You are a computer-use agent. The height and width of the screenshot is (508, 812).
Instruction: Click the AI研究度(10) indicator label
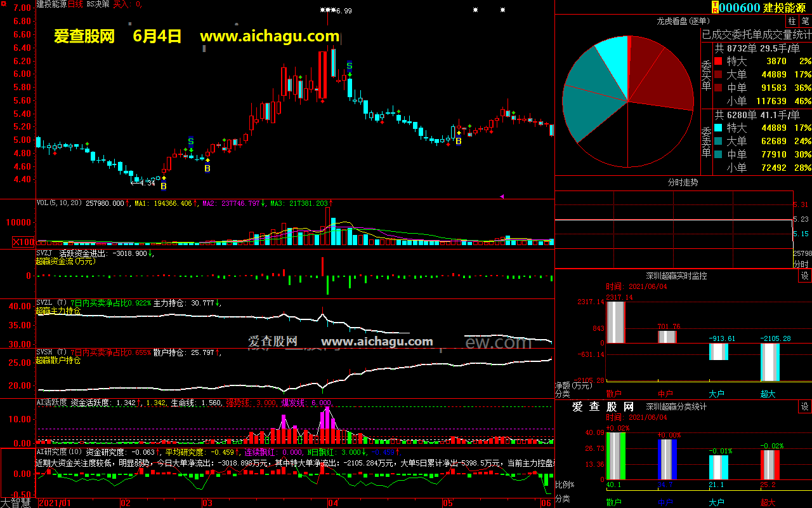point(59,452)
